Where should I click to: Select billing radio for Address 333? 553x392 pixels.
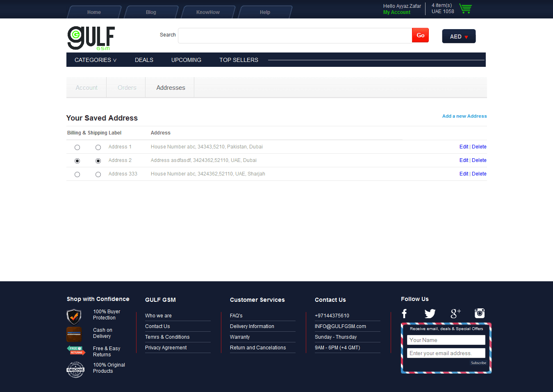(77, 174)
